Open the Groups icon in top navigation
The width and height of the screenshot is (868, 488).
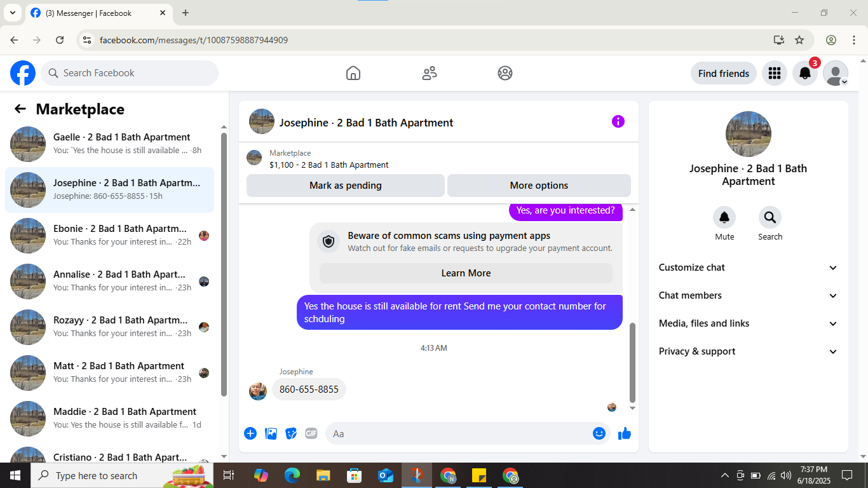tap(505, 73)
